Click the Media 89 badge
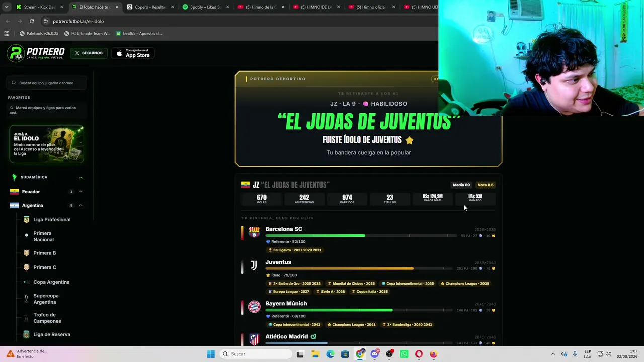 pos(461,185)
